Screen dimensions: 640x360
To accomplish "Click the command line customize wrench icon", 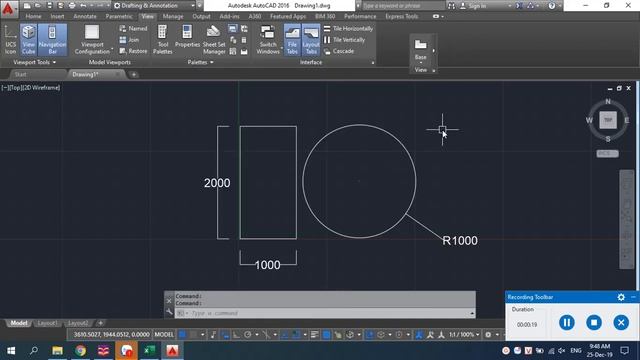I will click(169, 313).
